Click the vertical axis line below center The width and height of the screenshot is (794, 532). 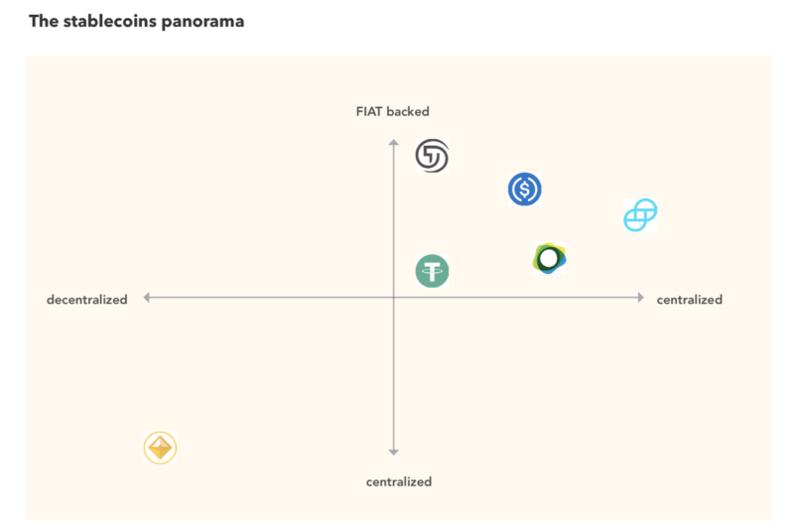tap(394, 377)
